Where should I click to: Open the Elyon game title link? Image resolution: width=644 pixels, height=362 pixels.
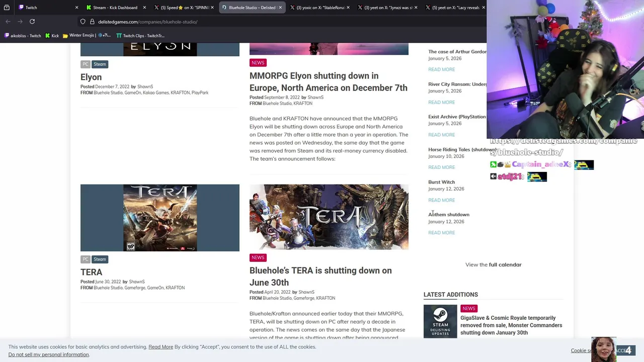pos(91,77)
